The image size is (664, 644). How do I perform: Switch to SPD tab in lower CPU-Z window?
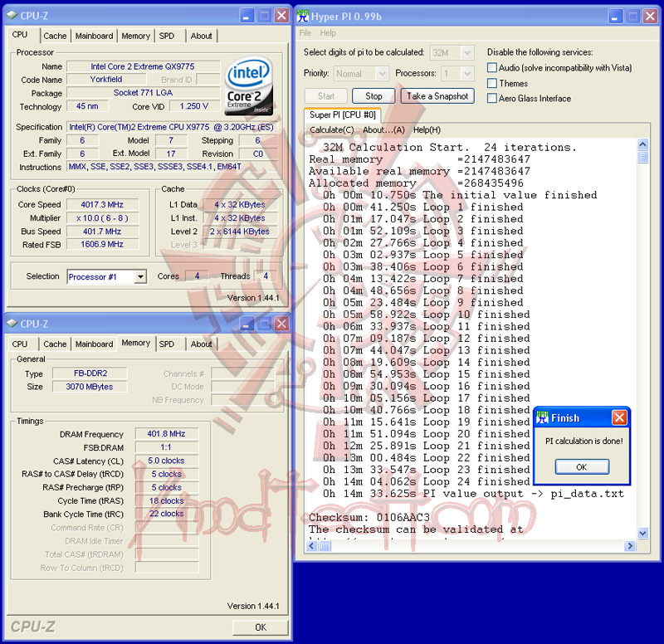coord(167,344)
